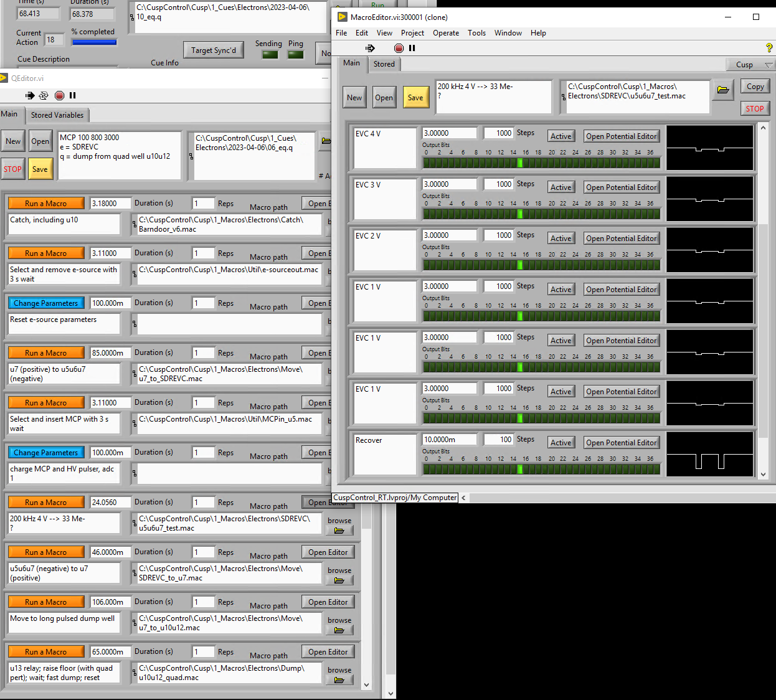Open the Window menu
This screenshot has height=700, width=776.
(508, 33)
